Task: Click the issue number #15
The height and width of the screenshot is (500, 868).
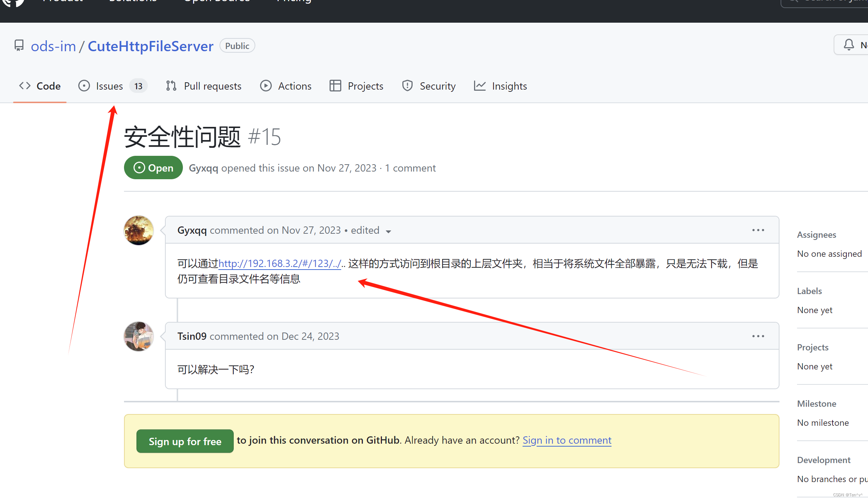Action: point(264,137)
